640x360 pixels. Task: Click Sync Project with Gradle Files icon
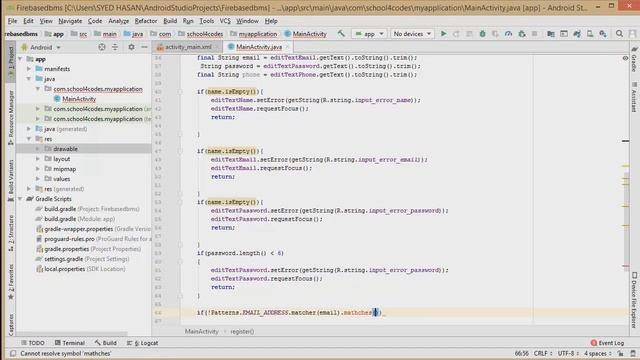coord(577,34)
